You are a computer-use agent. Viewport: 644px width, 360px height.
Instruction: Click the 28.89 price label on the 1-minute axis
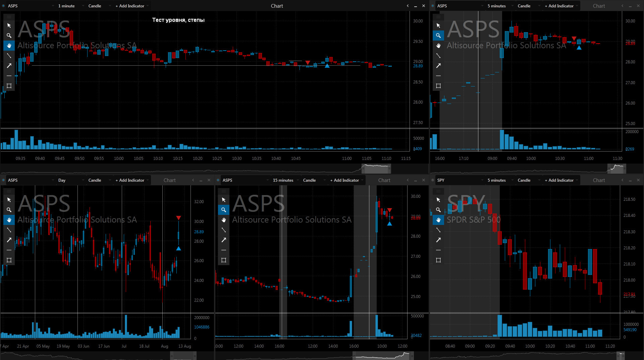pyautogui.click(x=418, y=66)
